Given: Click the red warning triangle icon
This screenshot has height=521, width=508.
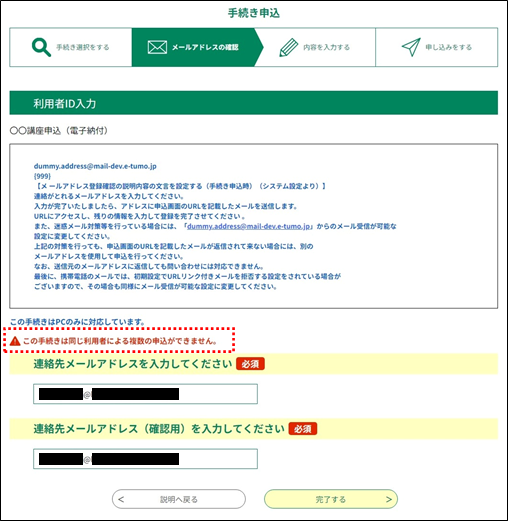Looking at the screenshot, I should (x=15, y=341).
